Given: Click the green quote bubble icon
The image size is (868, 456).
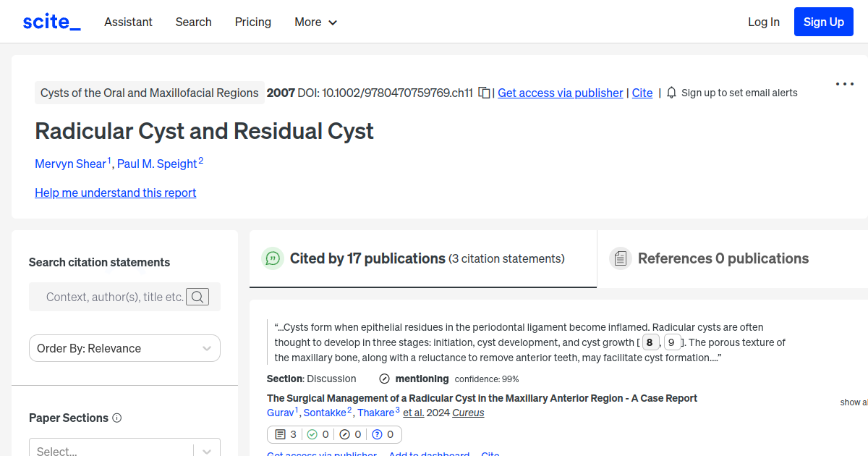Looking at the screenshot, I should tap(273, 258).
